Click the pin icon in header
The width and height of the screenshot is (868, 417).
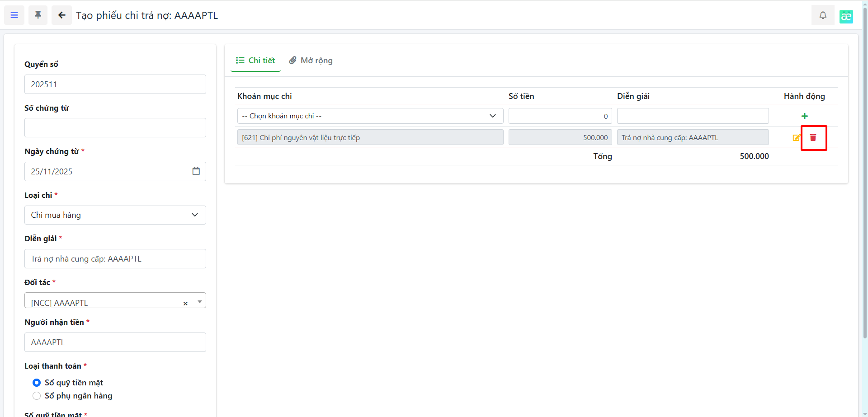click(x=38, y=15)
